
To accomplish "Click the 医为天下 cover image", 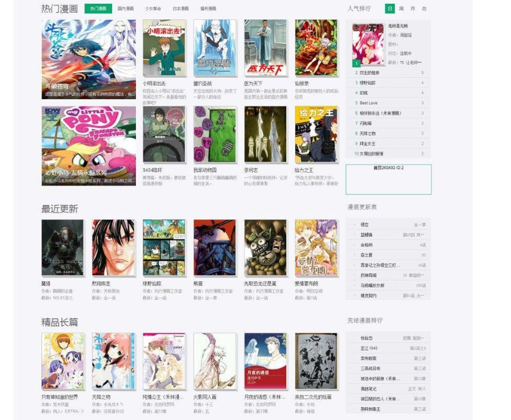I will pos(265,48).
